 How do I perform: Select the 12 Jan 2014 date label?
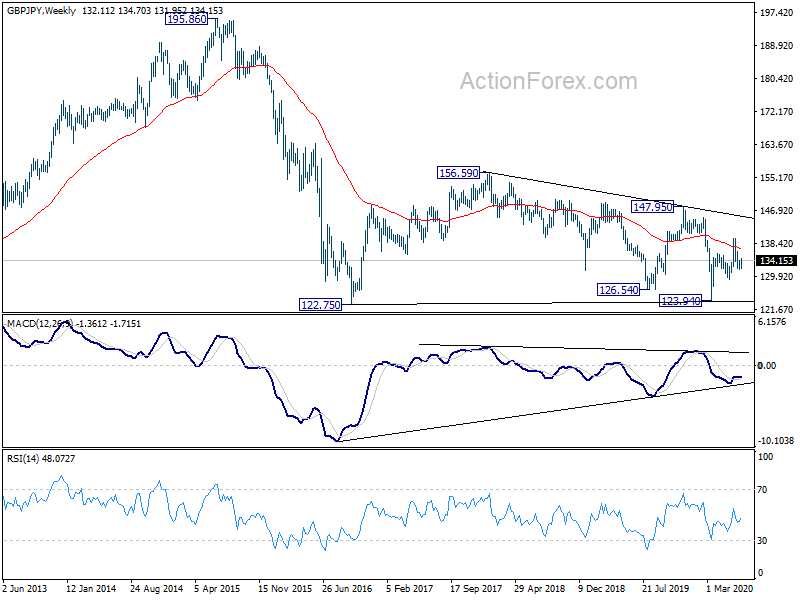coord(91,588)
